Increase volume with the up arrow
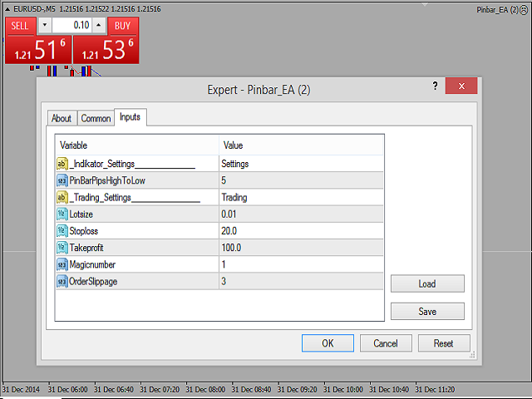 99,25
